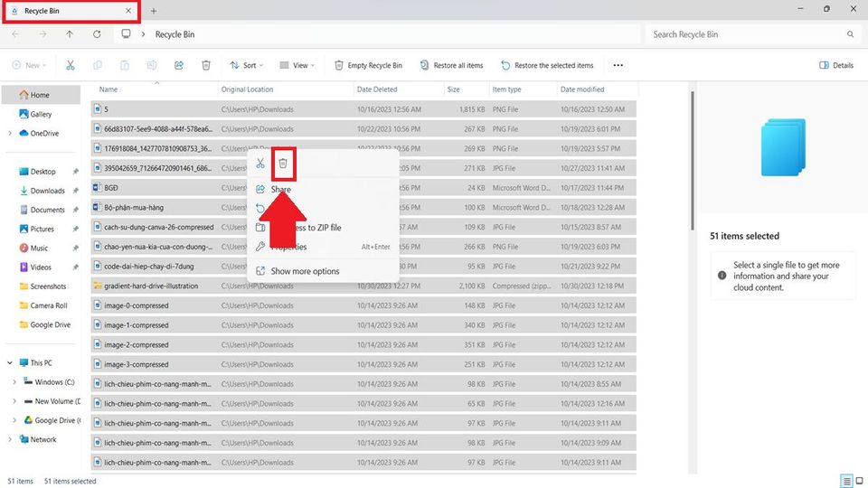
Task: Switch to thumbnails view in status bar
Action: coord(860,481)
